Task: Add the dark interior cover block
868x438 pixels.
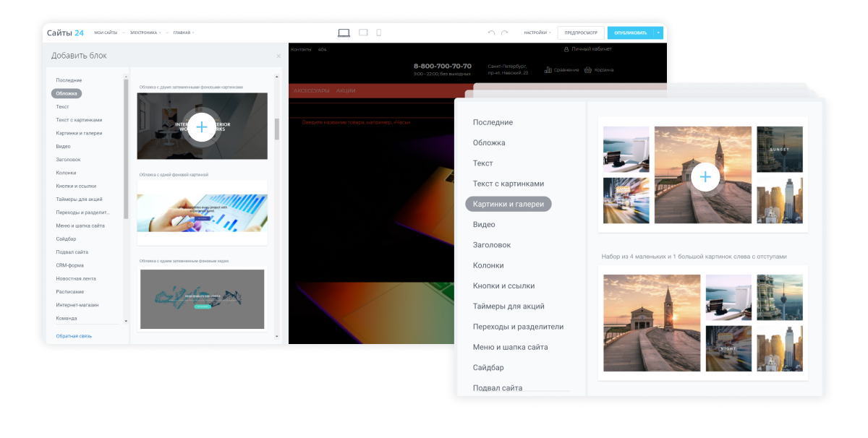Action: tap(202, 126)
